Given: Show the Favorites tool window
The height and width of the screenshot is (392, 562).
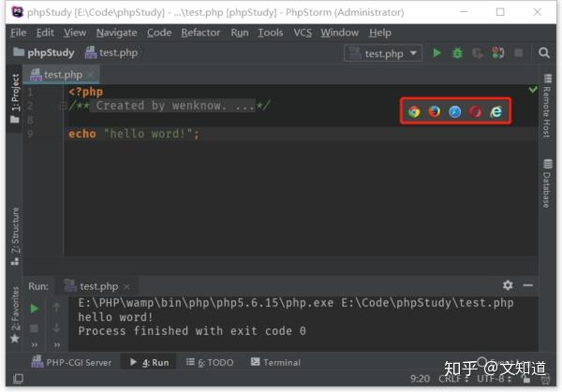Looking at the screenshot, I should coord(15,314).
